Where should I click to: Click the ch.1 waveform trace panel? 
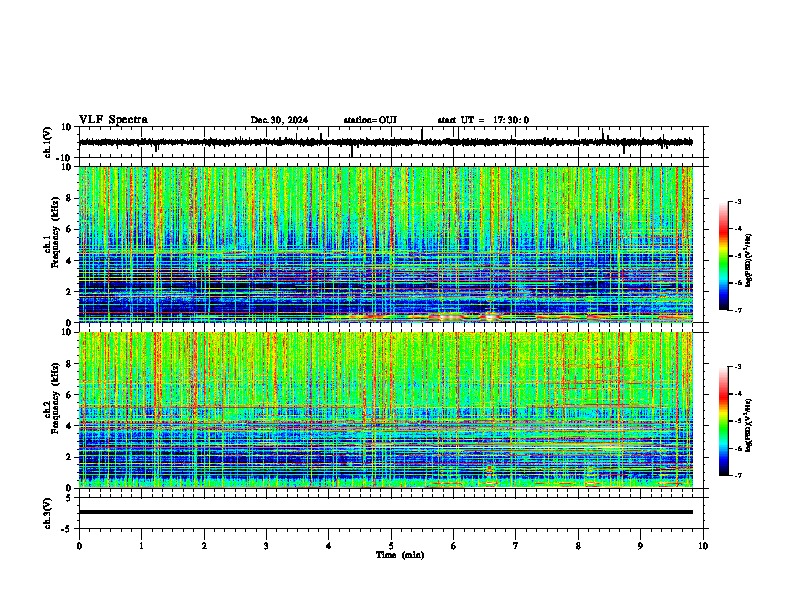[x=393, y=142]
